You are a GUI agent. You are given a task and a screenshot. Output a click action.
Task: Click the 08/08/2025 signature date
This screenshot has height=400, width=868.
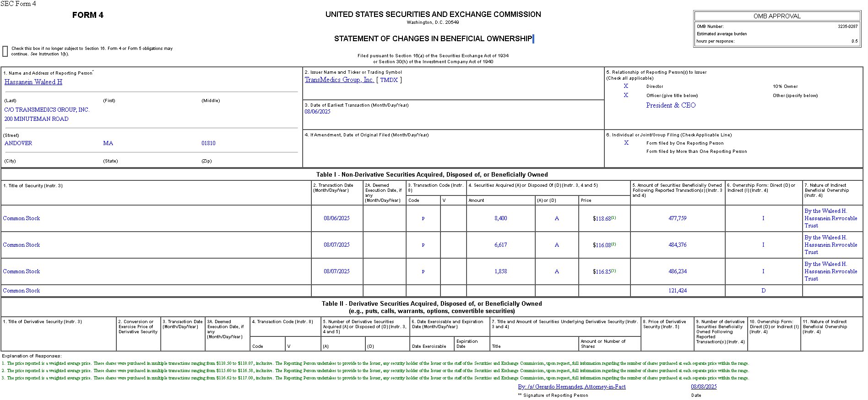point(704,387)
